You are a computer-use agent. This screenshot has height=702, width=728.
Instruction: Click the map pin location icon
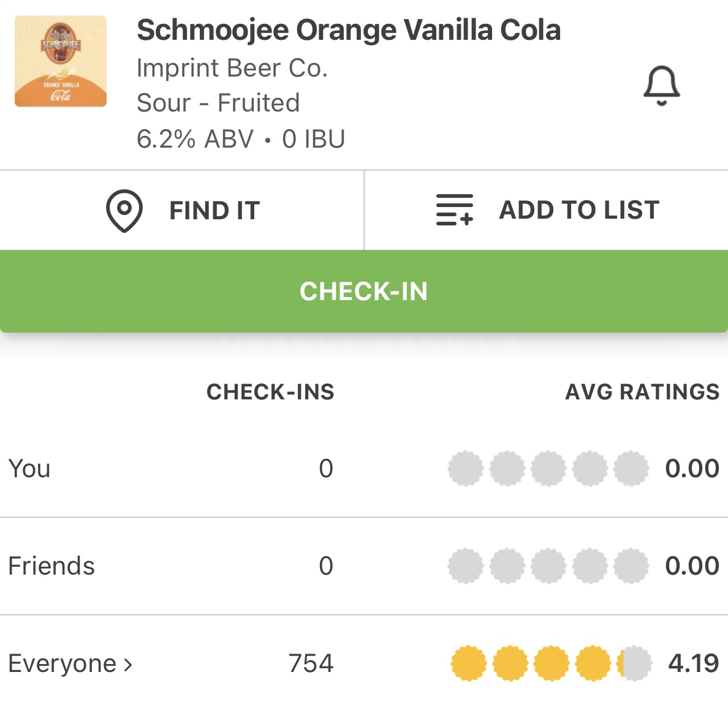click(124, 211)
